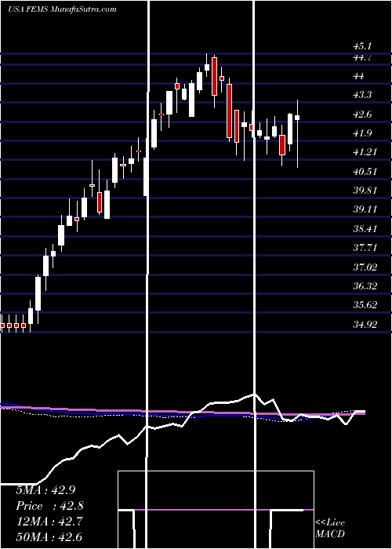Click the 38.41 price axis label
Viewport: 392px width, 549px height.
pyautogui.click(x=365, y=229)
